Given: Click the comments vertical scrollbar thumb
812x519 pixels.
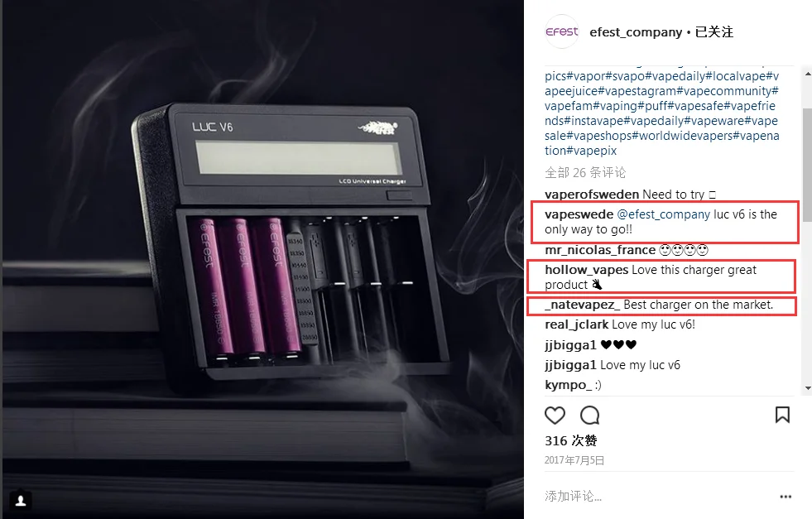Looking at the screenshot, I should [807, 165].
